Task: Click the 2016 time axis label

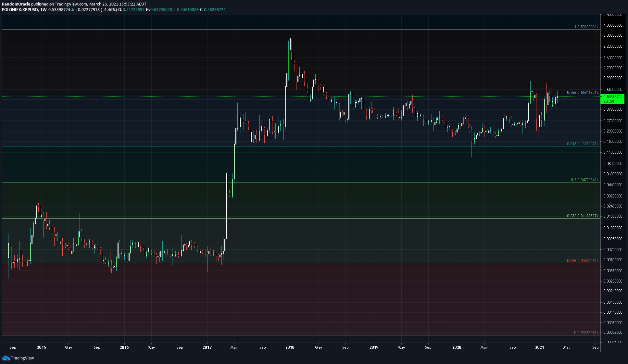Action: click(x=124, y=347)
